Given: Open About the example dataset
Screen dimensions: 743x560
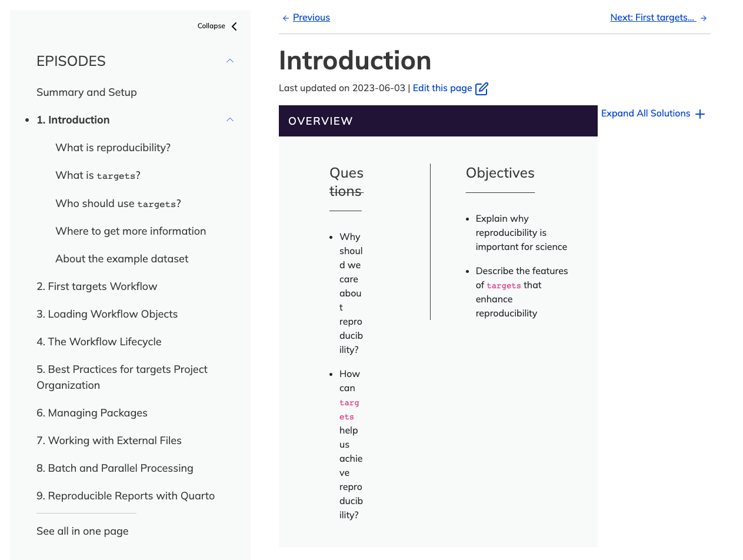Looking at the screenshot, I should pyautogui.click(x=122, y=258).
